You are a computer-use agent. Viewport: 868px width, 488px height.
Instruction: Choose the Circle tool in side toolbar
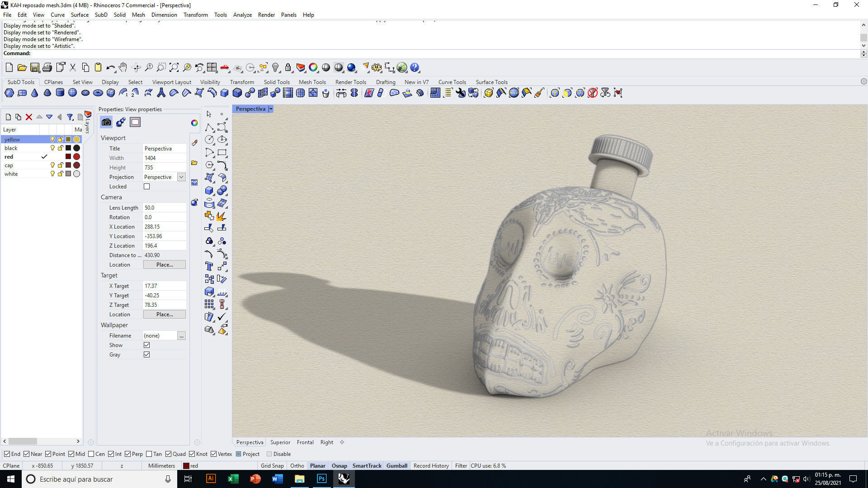coord(209,140)
